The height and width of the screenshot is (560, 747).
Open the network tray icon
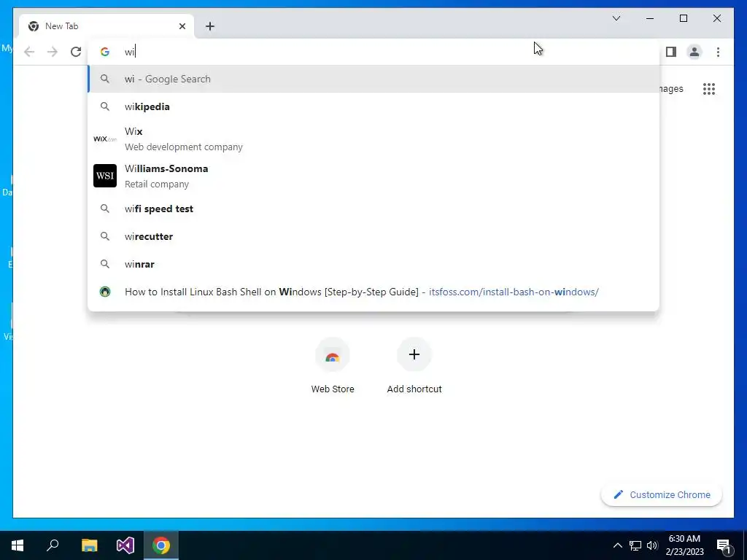(x=635, y=545)
